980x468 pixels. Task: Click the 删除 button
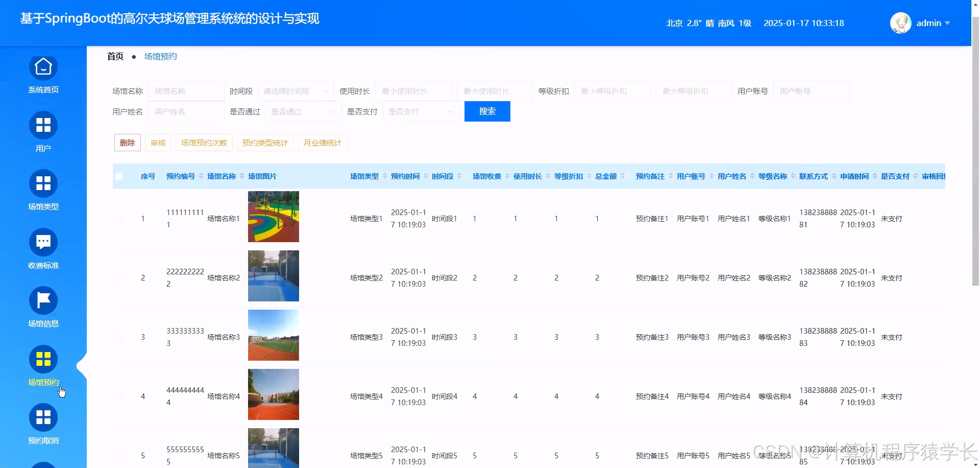(127, 143)
